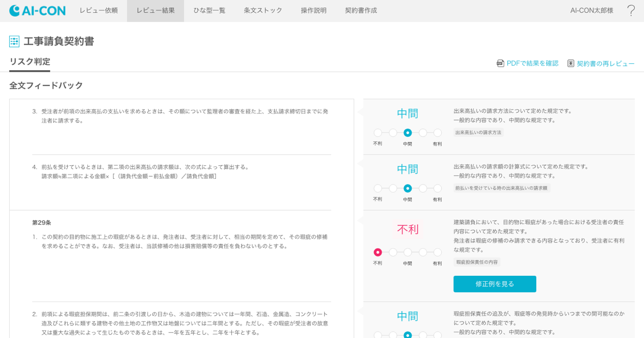Click the 出来高払いの請求方法 tag

tap(478, 133)
